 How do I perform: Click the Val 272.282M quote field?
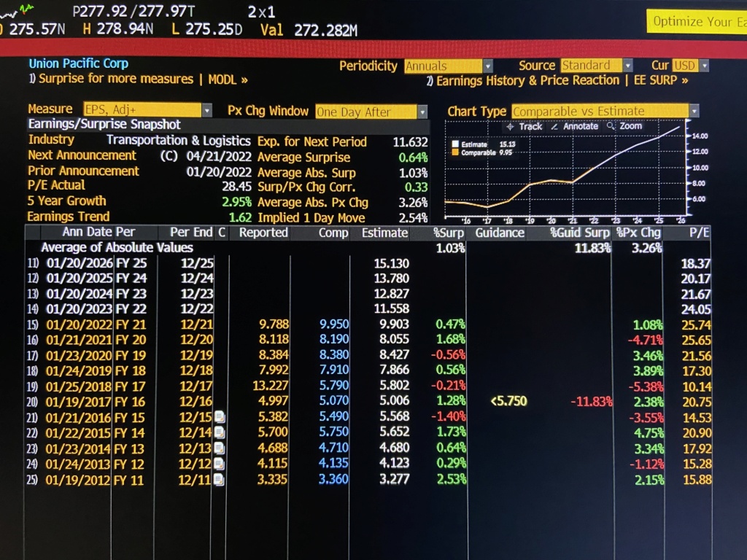(309, 31)
